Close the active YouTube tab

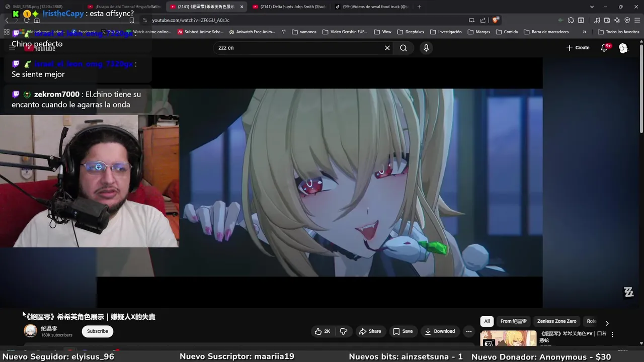coord(242,7)
